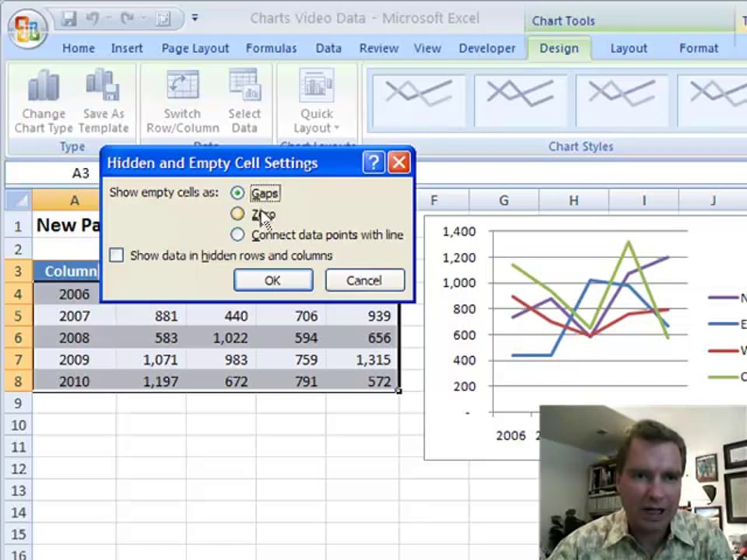The width and height of the screenshot is (747, 560).
Task: Enable Show data in hidden rows and columns
Action: (116, 255)
